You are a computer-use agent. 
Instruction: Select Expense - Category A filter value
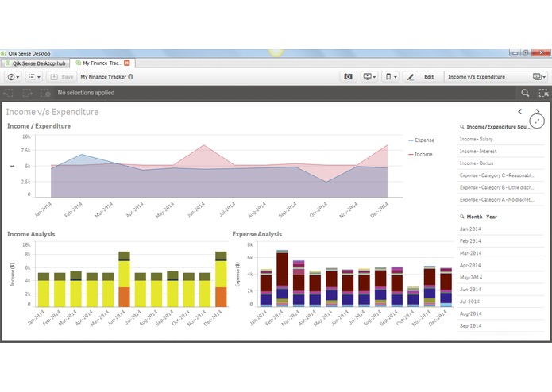[x=501, y=199]
